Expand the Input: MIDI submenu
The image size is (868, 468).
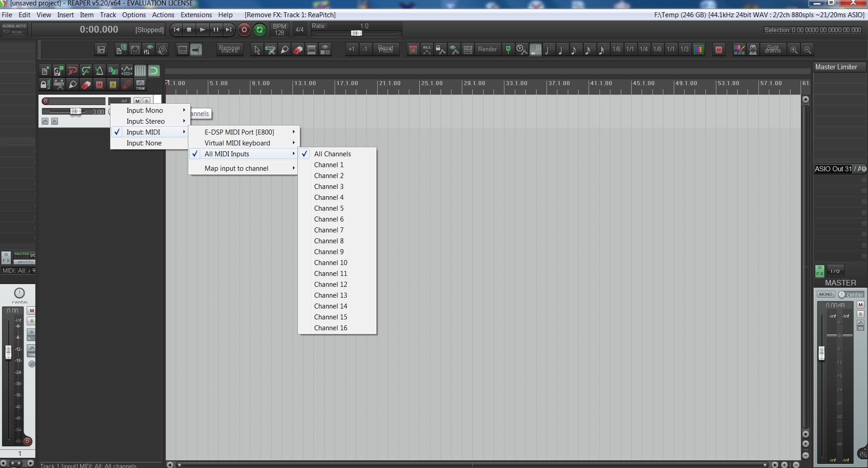click(x=149, y=132)
